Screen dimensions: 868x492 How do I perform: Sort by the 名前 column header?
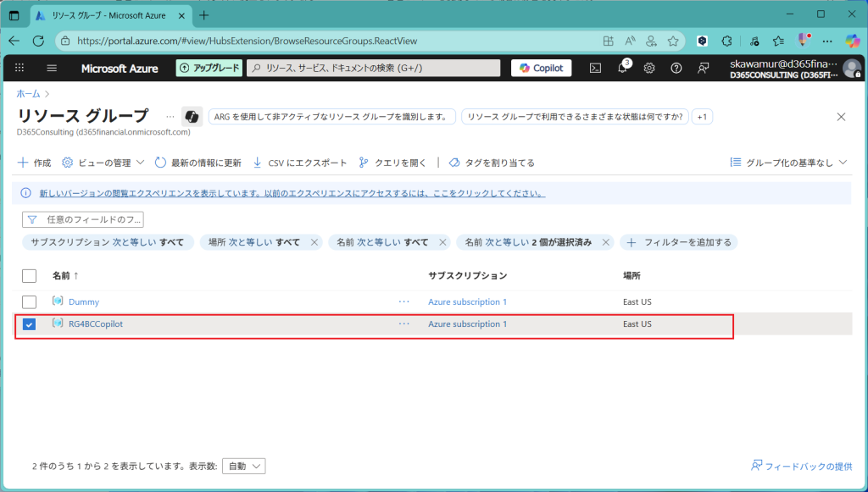coord(65,275)
